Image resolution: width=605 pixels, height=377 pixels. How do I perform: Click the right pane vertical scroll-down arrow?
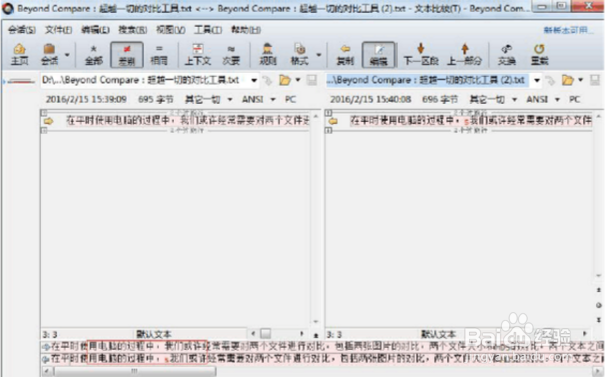point(599,276)
